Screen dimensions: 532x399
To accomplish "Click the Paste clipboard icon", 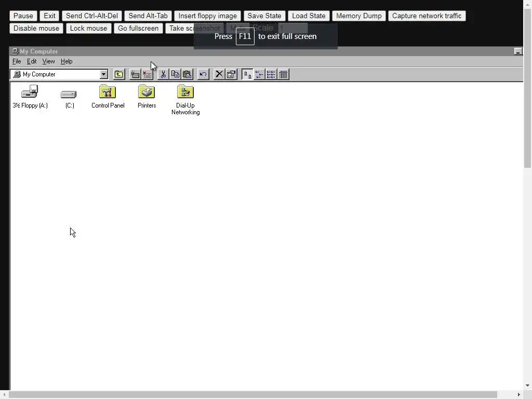I will click(x=187, y=74).
